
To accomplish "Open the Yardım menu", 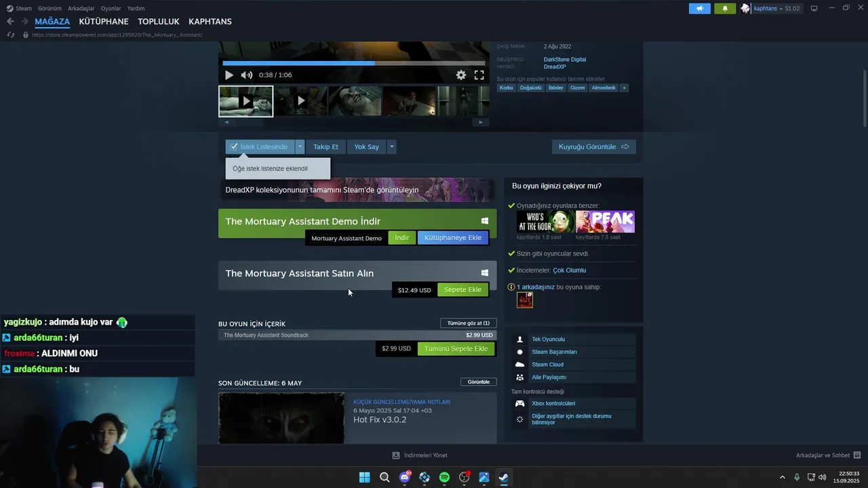I will click(x=136, y=8).
